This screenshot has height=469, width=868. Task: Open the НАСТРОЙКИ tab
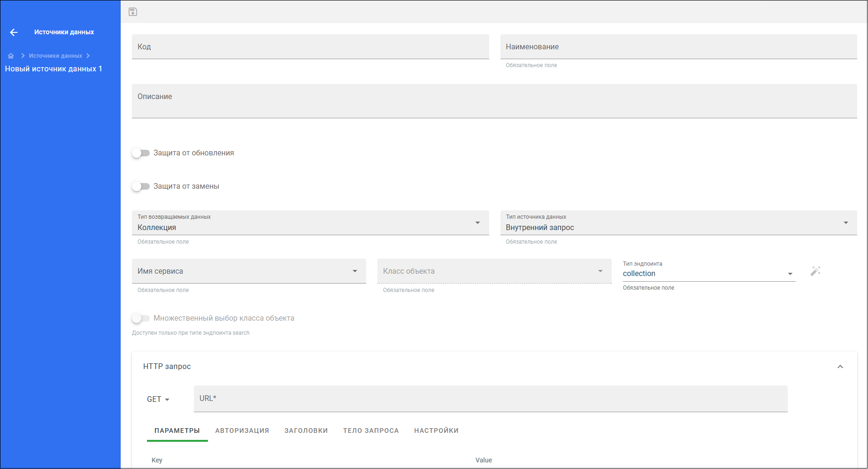click(436, 431)
